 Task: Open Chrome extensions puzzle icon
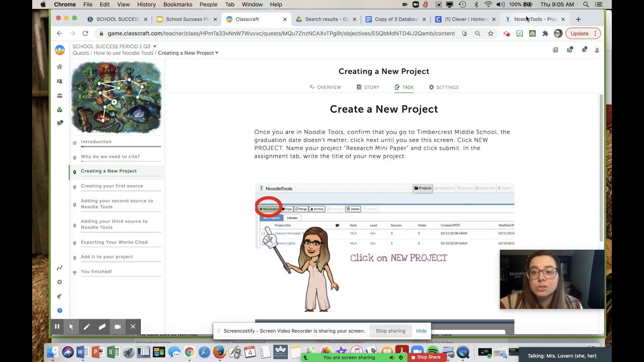[545, 34]
